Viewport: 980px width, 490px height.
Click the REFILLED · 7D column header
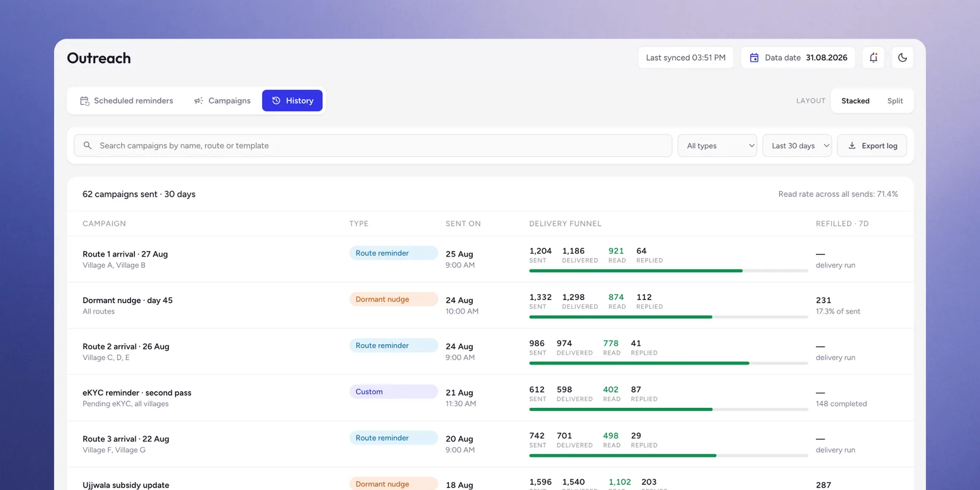click(x=842, y=224)
